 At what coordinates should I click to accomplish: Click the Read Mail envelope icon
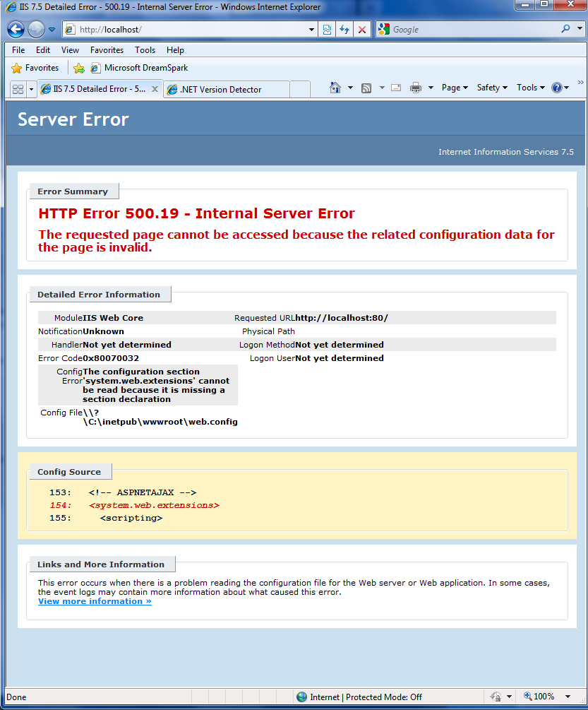coord(396,88)
